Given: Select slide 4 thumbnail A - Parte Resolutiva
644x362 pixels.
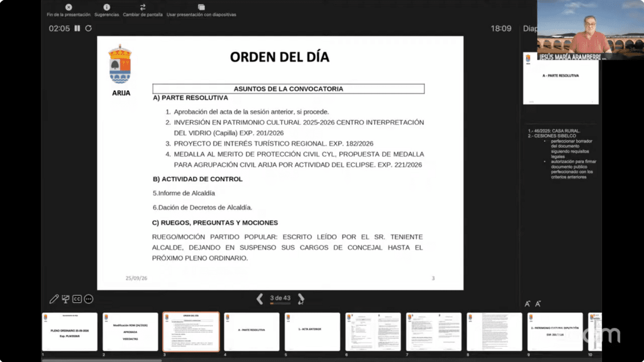Looking at the screenshot, I should click(252, 332).
